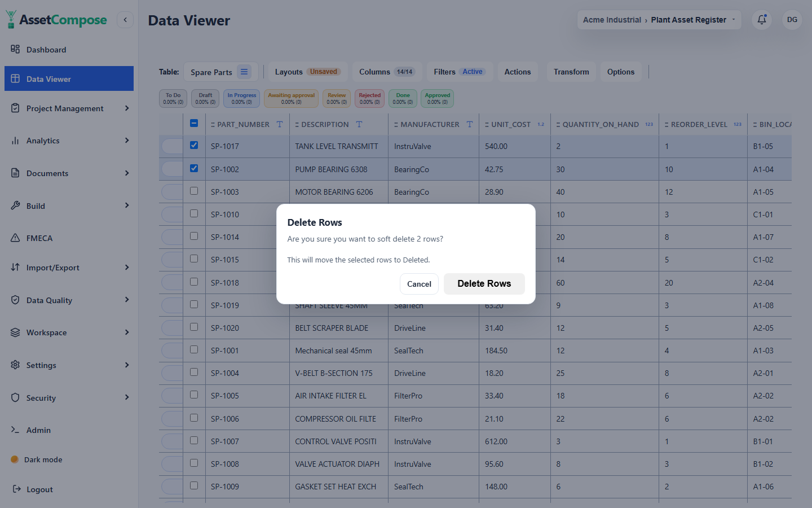
Task: Check the SP-1003 row checkbox
Action: click(194, 191)
